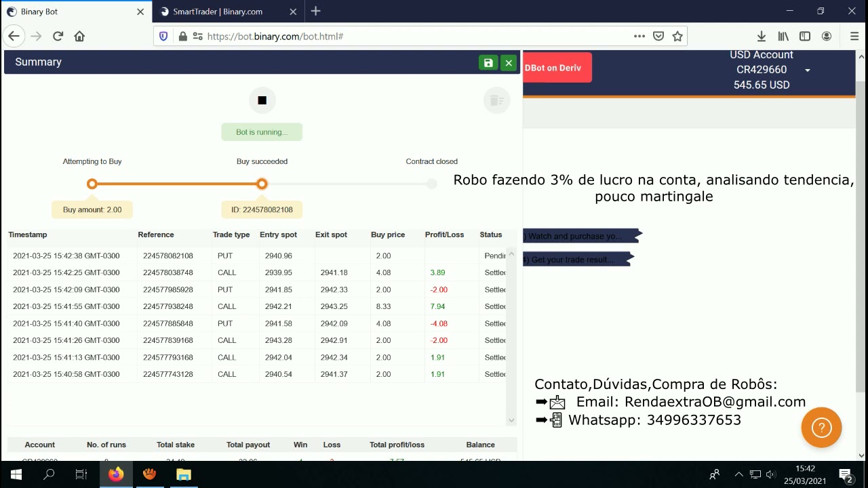Click the Contract closed progress marker
The image size is (868, 488).
pos(431,184)
